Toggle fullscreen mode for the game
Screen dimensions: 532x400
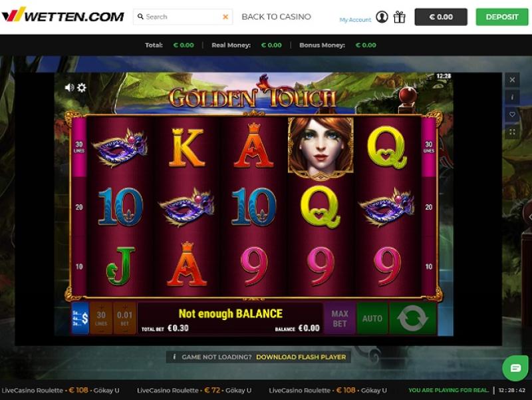(x=512, y=132)
